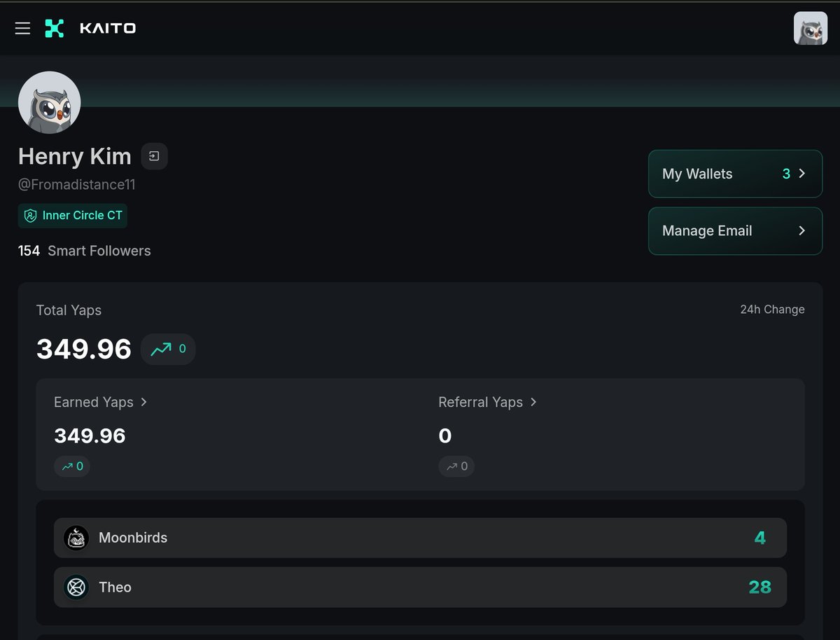
Task: Click the Manage Email chevron arrow
Action: tap(802, 231)
